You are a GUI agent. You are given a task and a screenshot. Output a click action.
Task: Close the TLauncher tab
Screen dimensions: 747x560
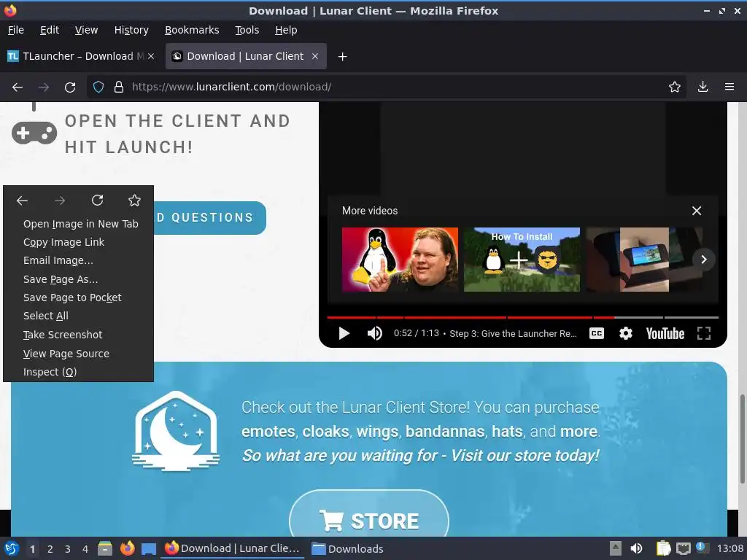[x=151, y=56]
